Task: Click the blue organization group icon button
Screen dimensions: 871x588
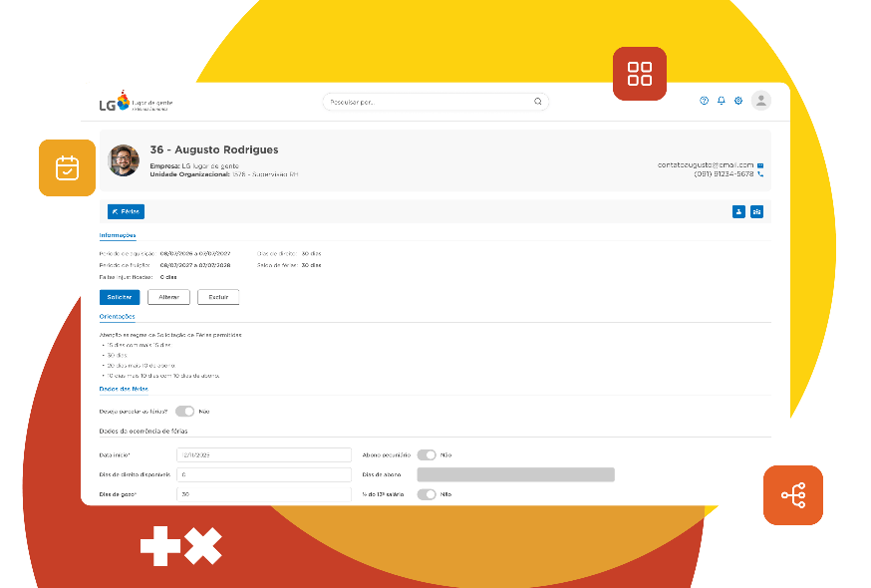Action: coord(756,211)
